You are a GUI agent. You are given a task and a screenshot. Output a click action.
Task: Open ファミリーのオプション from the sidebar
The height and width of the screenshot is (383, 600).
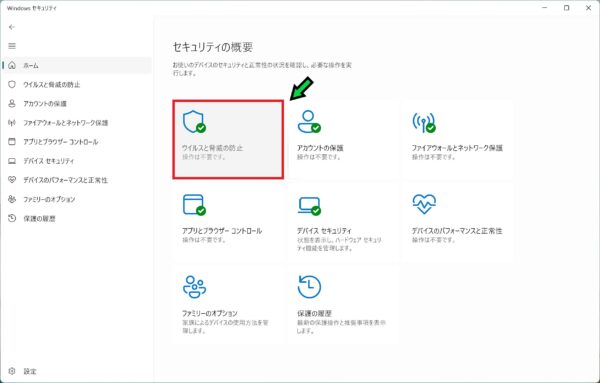point(77,199)
